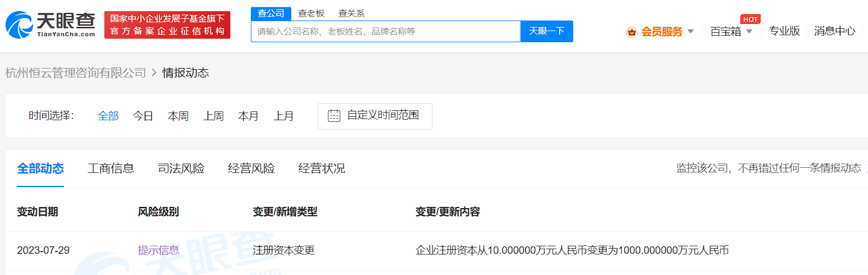This screenshot has width=868, height=275.
Task: Click the 变动日期 column header
Action: point(38,212)
